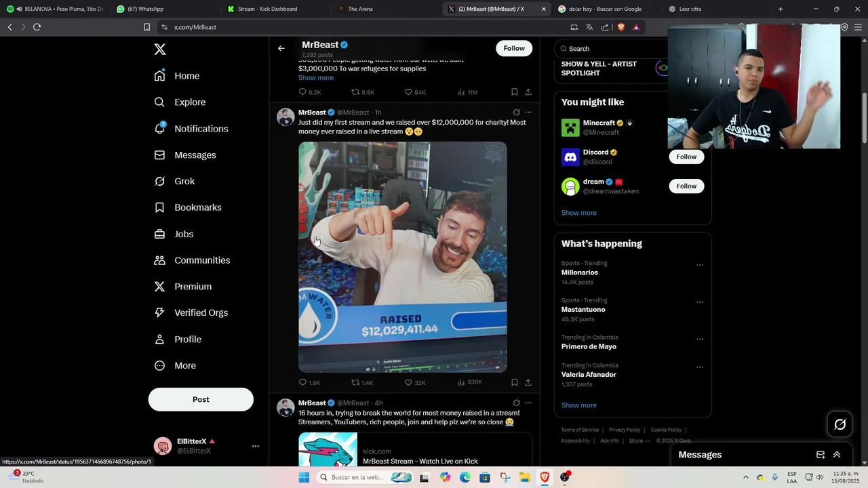Click the X Search field
Image resolution: width=868 pixels, height=488 pixels.
[610, 49]
